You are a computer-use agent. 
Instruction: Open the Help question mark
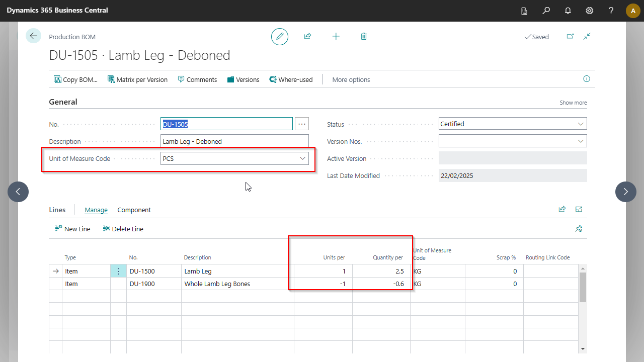611,11
